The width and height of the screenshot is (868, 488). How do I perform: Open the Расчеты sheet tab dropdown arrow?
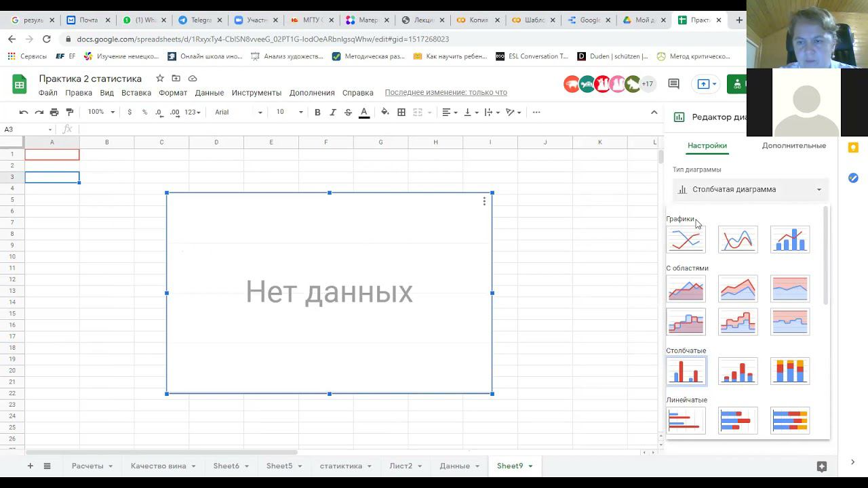(110, 466)
